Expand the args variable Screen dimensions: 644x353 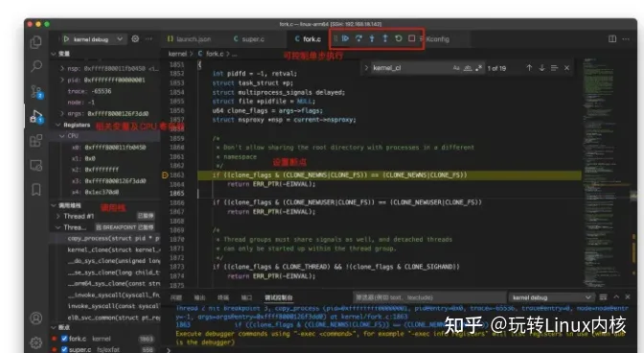(62, 113)
